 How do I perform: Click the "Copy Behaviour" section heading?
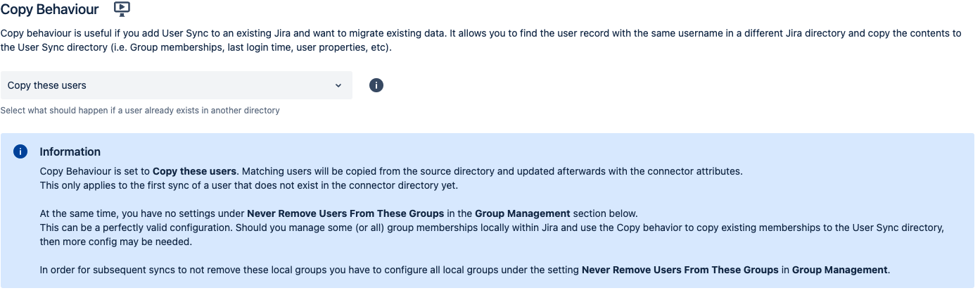(x=49, y=9)
